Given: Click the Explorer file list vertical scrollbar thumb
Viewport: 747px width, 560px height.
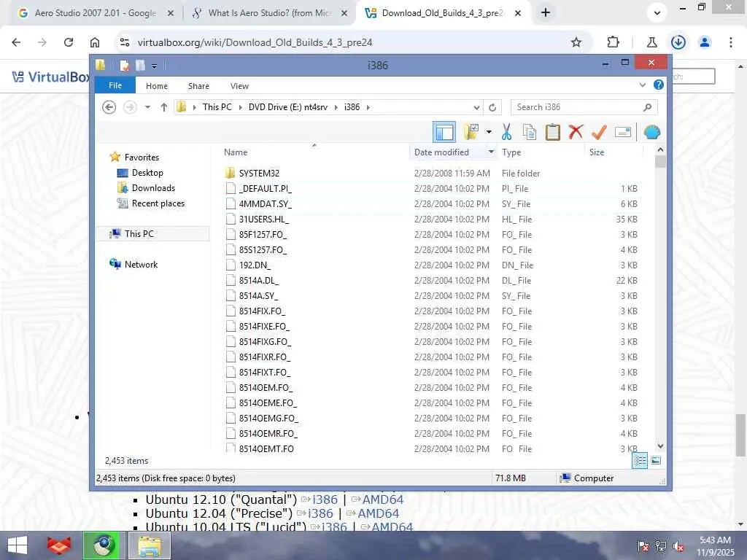Looking at the screenshot, I should 660,162.
